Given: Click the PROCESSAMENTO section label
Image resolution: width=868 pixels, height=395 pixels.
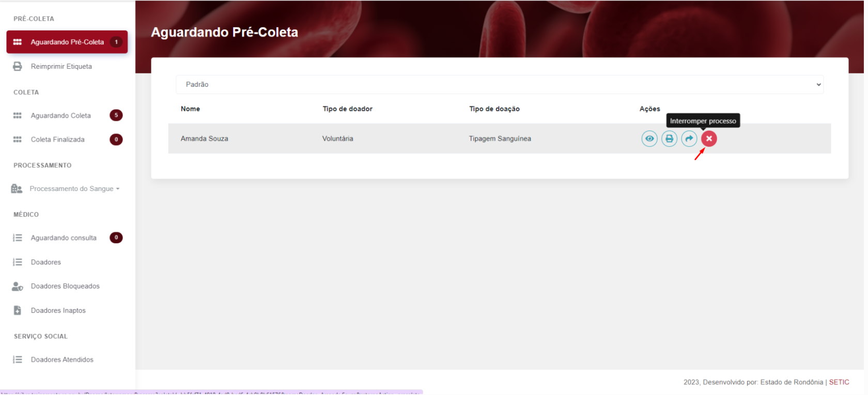Looking at the screenshot, I should [42, 165].
